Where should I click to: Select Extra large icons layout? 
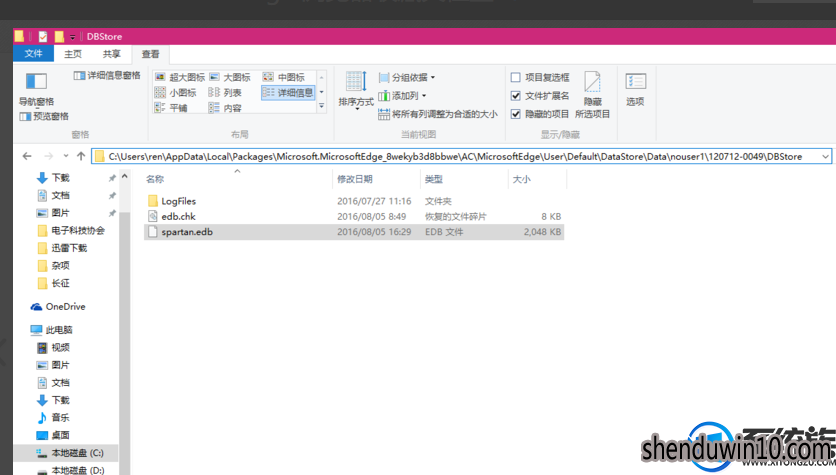(x=180, y=77)
